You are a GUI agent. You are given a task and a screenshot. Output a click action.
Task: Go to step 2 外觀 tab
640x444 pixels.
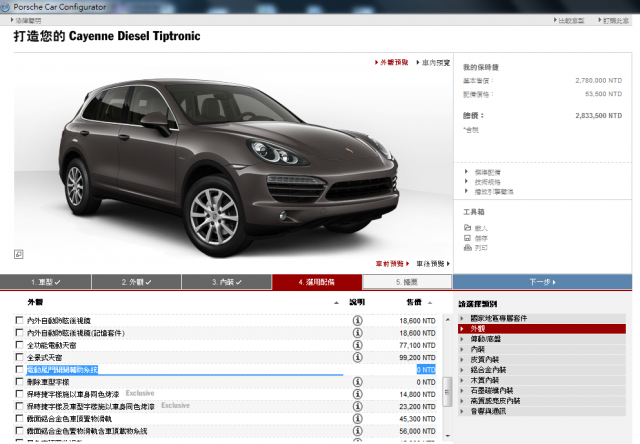tap(136, 282)
